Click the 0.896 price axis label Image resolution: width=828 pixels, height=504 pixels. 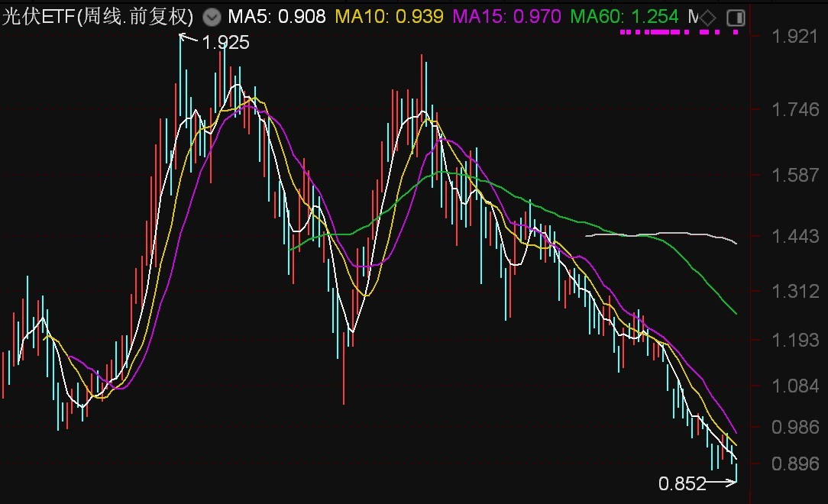coord(796,464)
